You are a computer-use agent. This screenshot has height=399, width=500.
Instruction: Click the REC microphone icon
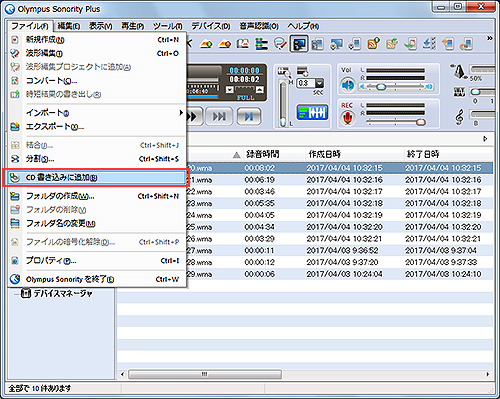pyautogui.click(x=347, y=118)
